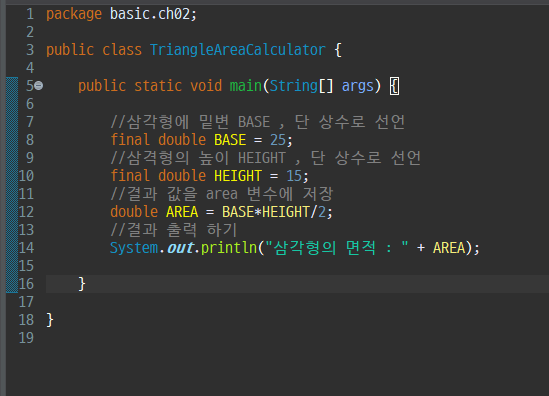The image size is (549, 396).
Task: Collapse the main method fold marker on line 5
Action: [39, 85]
